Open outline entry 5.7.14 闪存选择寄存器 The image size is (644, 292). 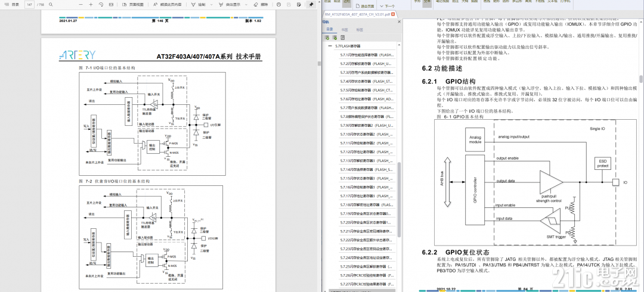pos(367,170)
